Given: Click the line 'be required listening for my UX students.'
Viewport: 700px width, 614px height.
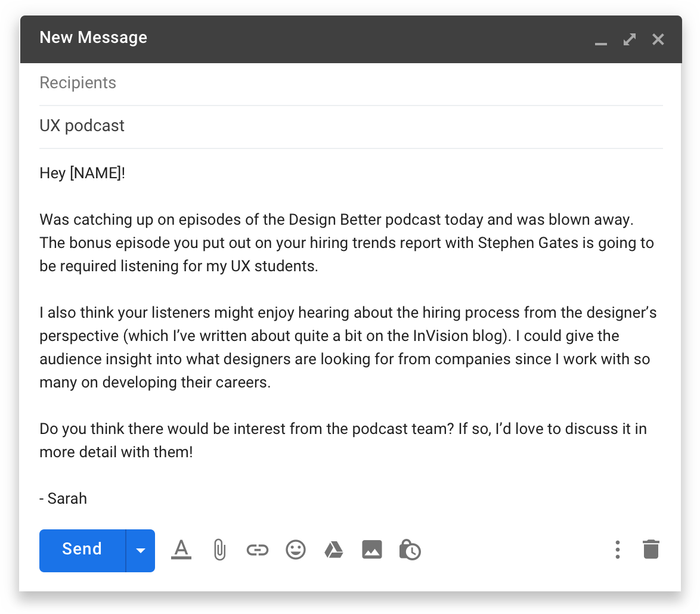Looking at the screenshot, I should pos(178,266).
